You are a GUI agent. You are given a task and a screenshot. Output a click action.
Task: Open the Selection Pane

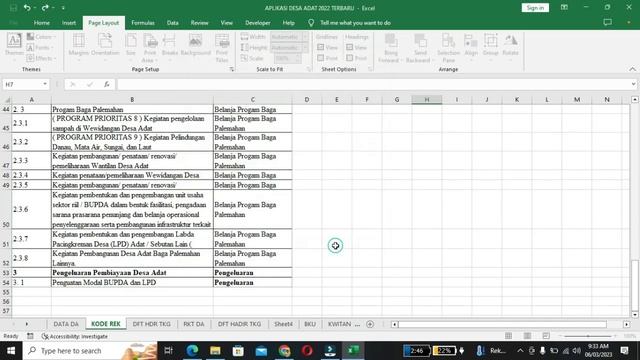[x=448, y=48]
